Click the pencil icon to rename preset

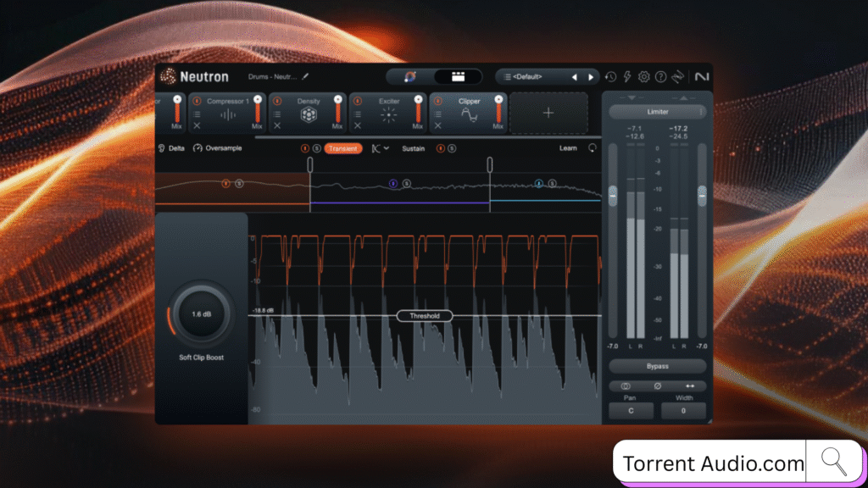(x=305, y=76)
